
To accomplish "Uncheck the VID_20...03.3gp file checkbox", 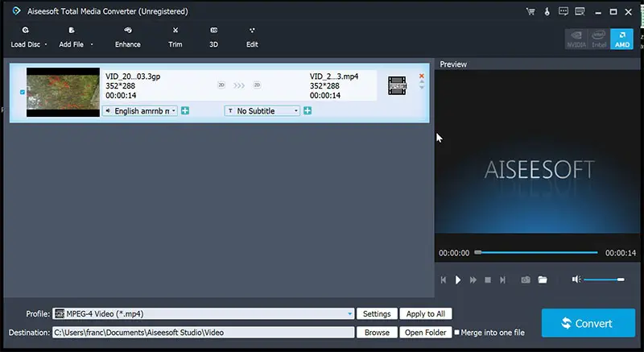I will pyautogui.click(x=23, y=92).
